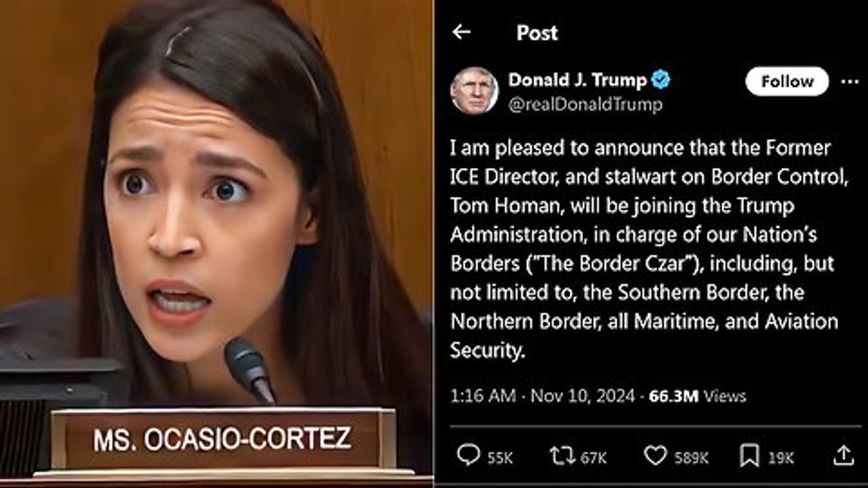Screen dimensions: 868x488
Task: Click the blue verified checkmark badge
Action: pos(660,80)
